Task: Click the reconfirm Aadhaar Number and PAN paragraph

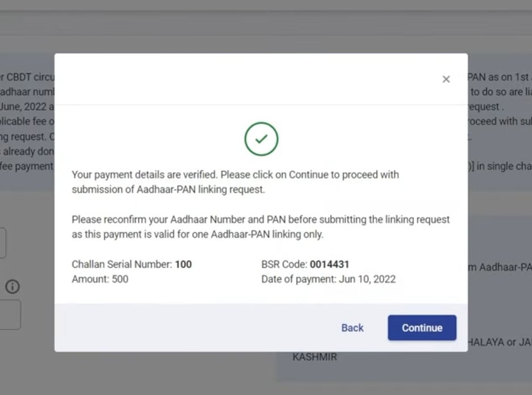Action: tap(260, 226)
